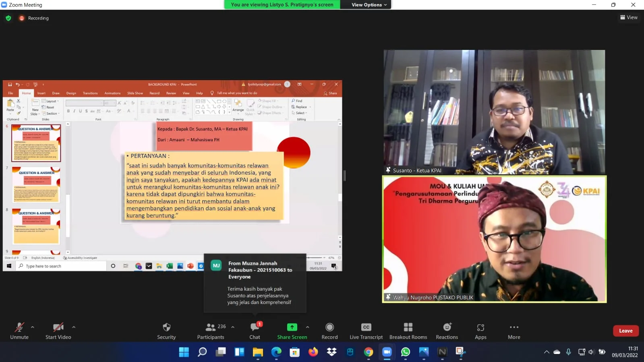Save the presentation with the floppy icon
Image resolution: width=644 pixels, height=362 pixels.
point(10,85)
